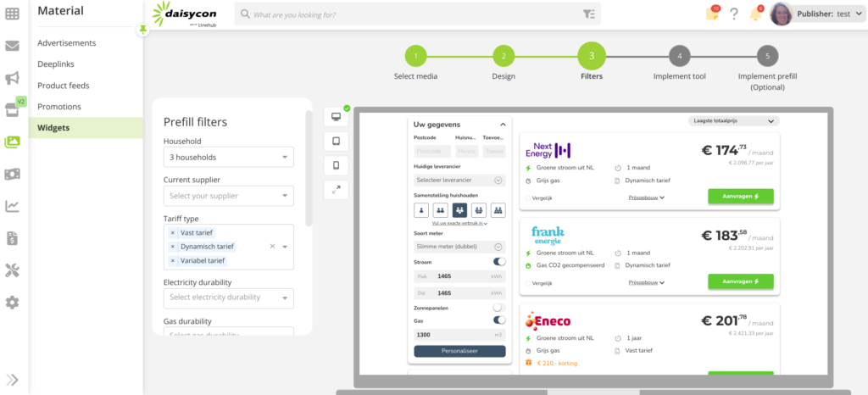The height and width of the screenshot is (395, 868).
Task: Switch preview to mobile view
Action: pos(336,165)
